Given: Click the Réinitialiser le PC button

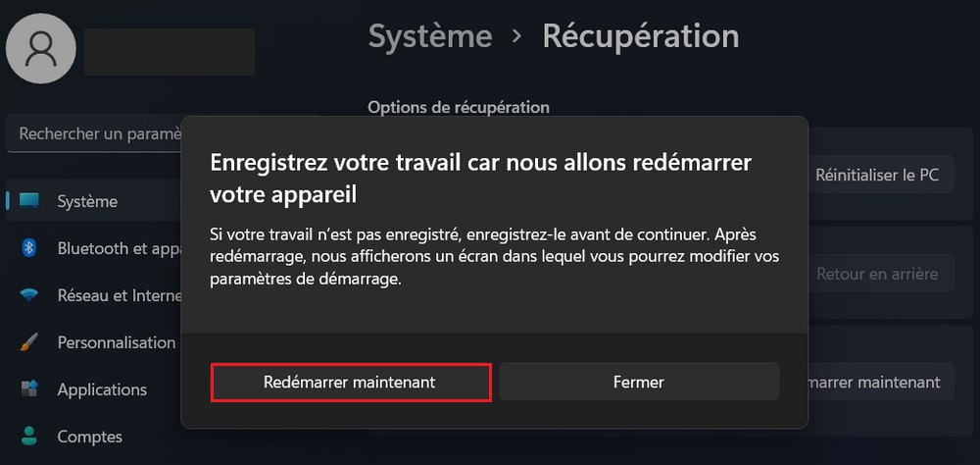Looking at the screenshot, I should click(877, 176).
